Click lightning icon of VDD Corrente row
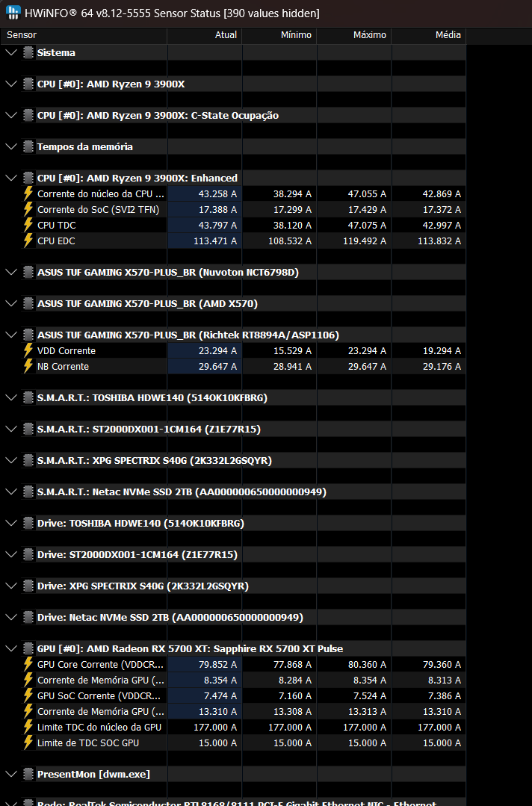 28,350
